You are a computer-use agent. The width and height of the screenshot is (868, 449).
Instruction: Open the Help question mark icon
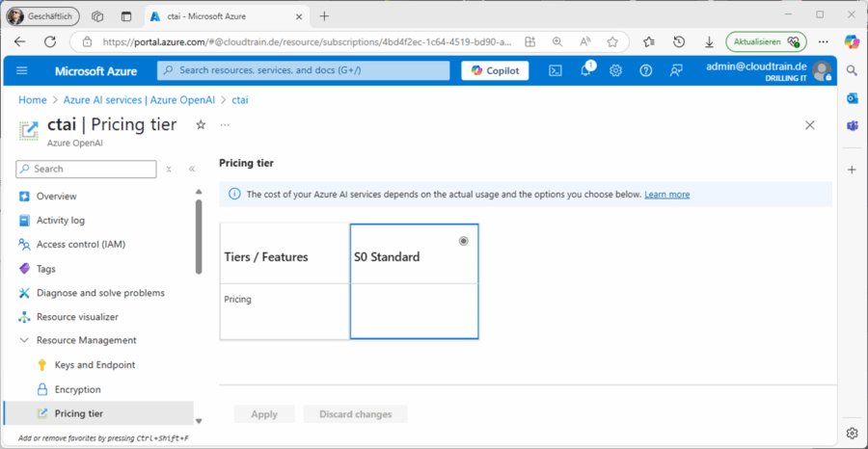[645, 70]
